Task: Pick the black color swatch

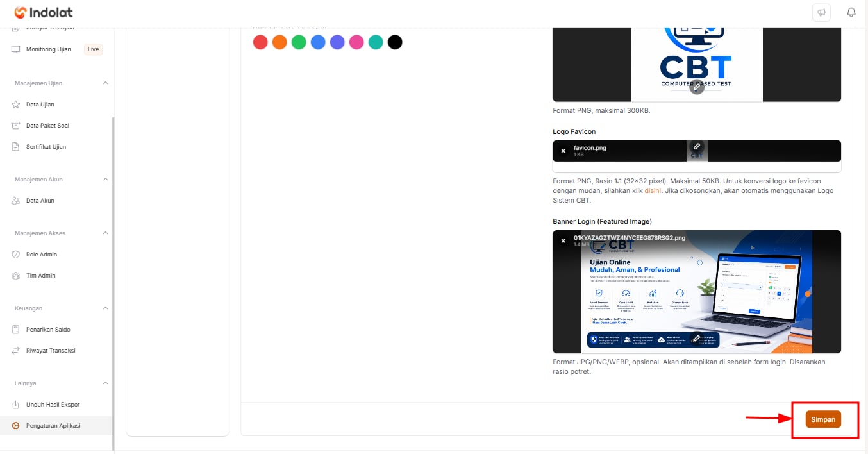Action: point(395,42)
